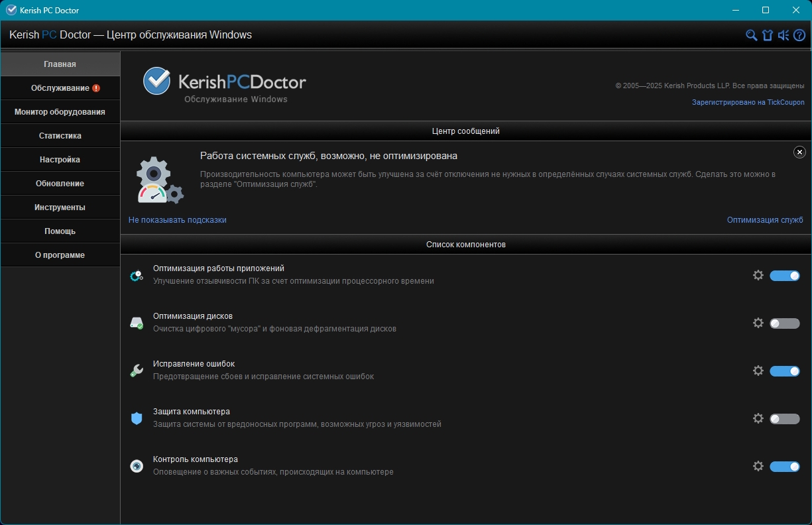Open settings gear for Оптимизация работы приложений
The height and width of the screenshot is (525, 812).
tap(758, 275)
